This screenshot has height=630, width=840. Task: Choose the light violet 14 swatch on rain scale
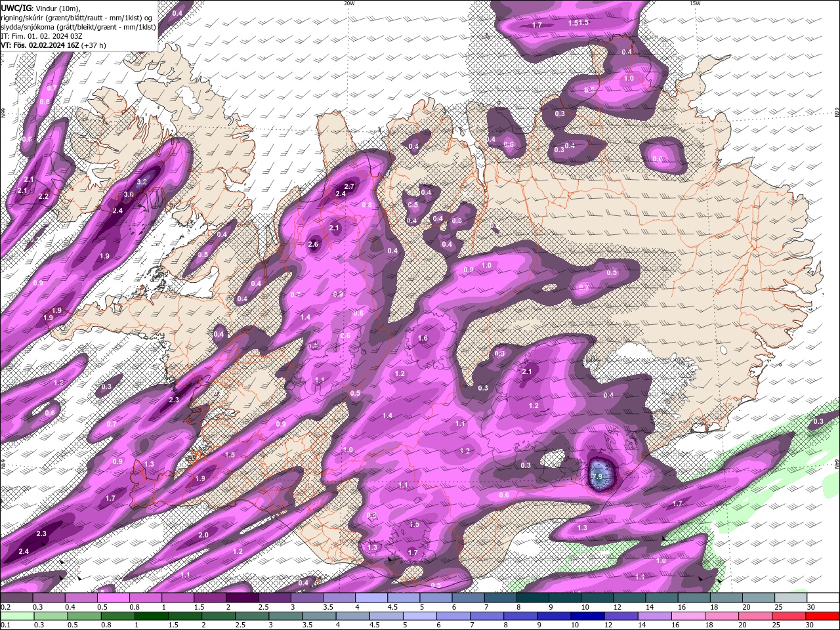pyautogui.click(x=654, y=616)
